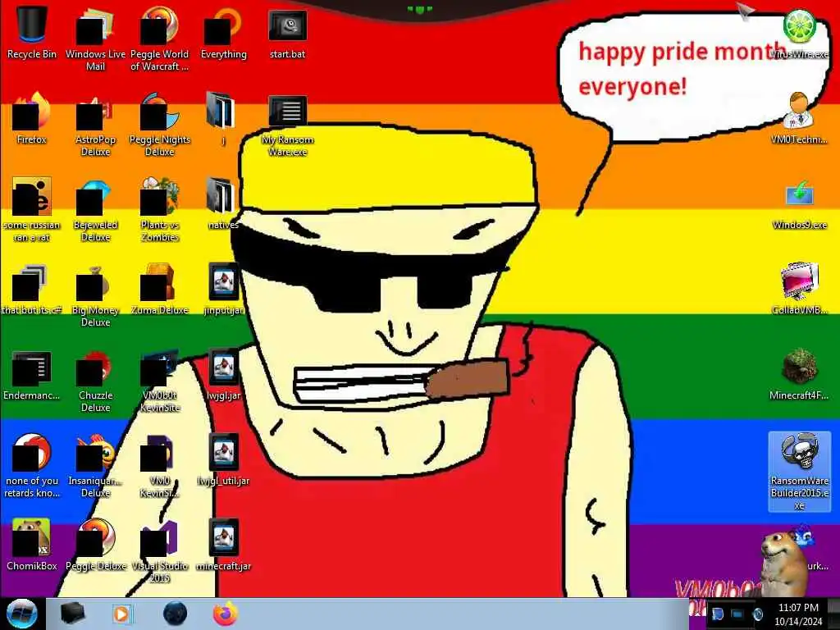Select the VM0 KevinSi... file icon
840x630 pixels.
[160, 466]
